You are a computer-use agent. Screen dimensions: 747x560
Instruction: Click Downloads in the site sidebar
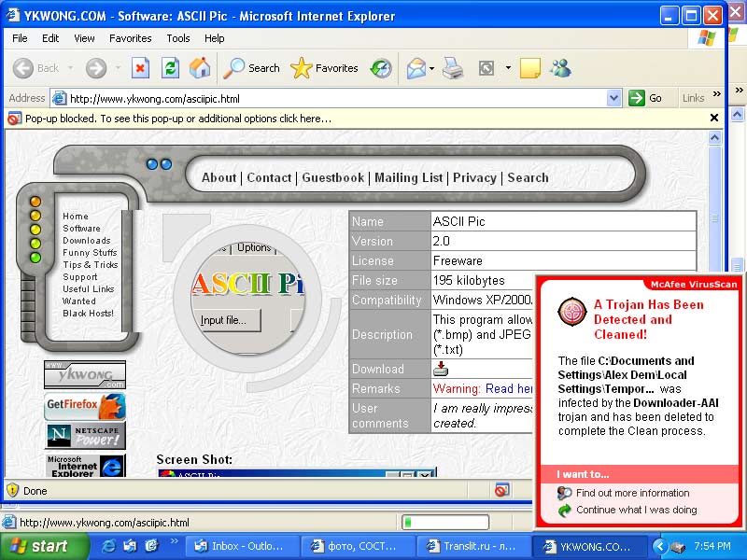(87, 241)
